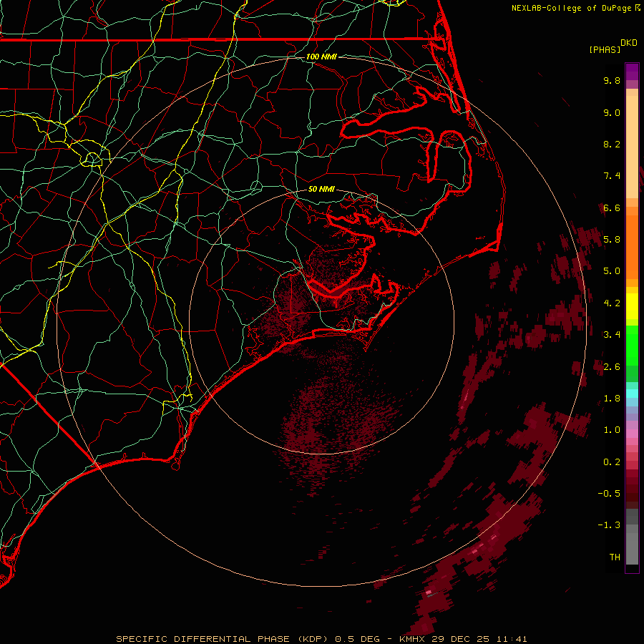Click the [PHAS] units label
This screenshot has width=644, height=644.
(x=605, y=49)
